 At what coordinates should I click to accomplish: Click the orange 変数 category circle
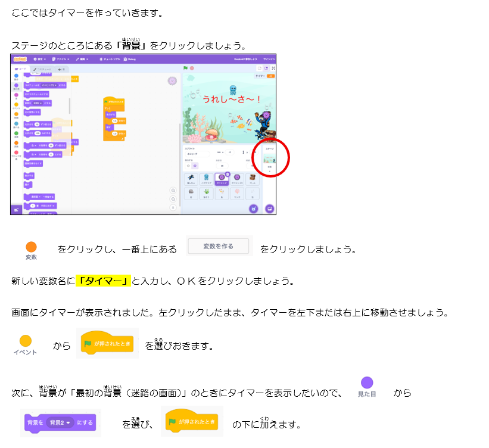(31, 247)
